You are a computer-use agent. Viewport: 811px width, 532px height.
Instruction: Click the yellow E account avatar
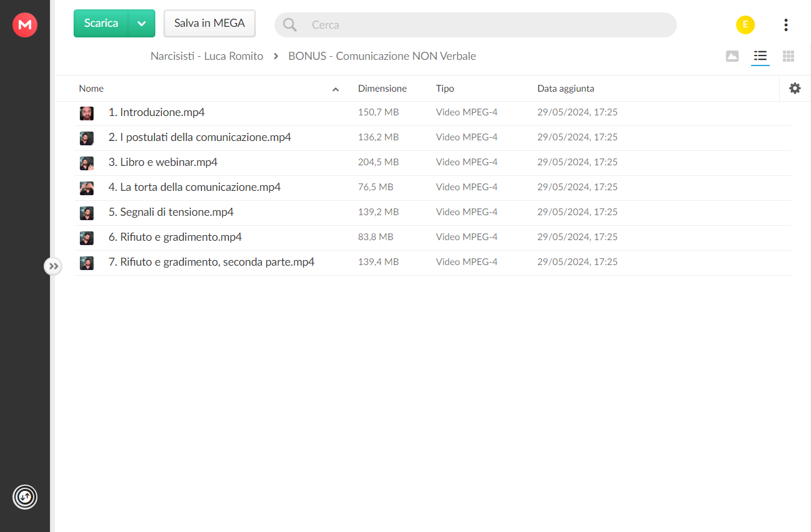[745, 25]
